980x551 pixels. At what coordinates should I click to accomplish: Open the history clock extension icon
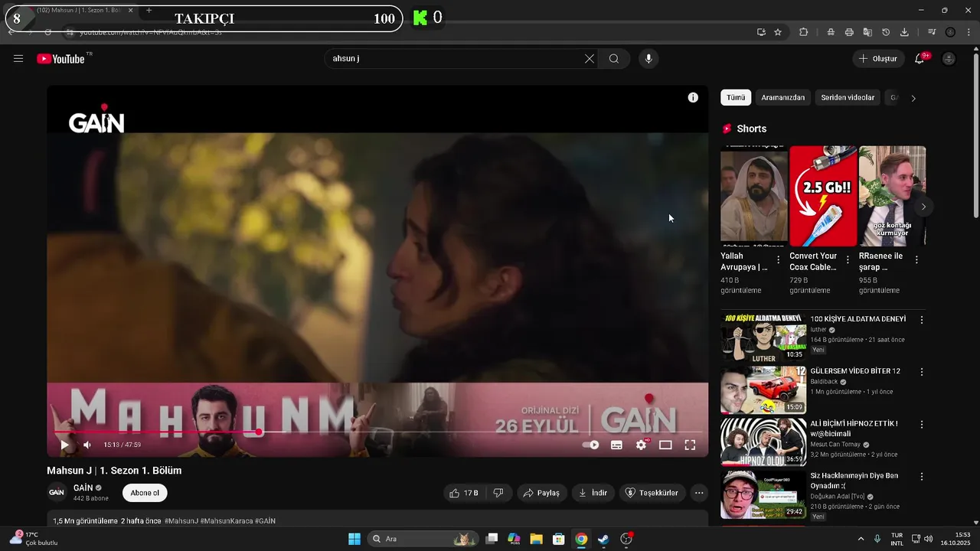point(886,32)
